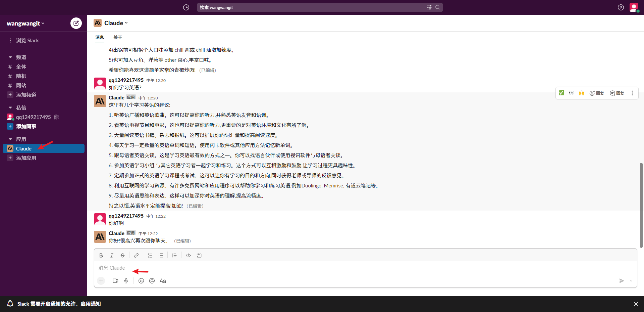
Task: Expand the wangwangit workspace menu
Action: tap(25, 24)
